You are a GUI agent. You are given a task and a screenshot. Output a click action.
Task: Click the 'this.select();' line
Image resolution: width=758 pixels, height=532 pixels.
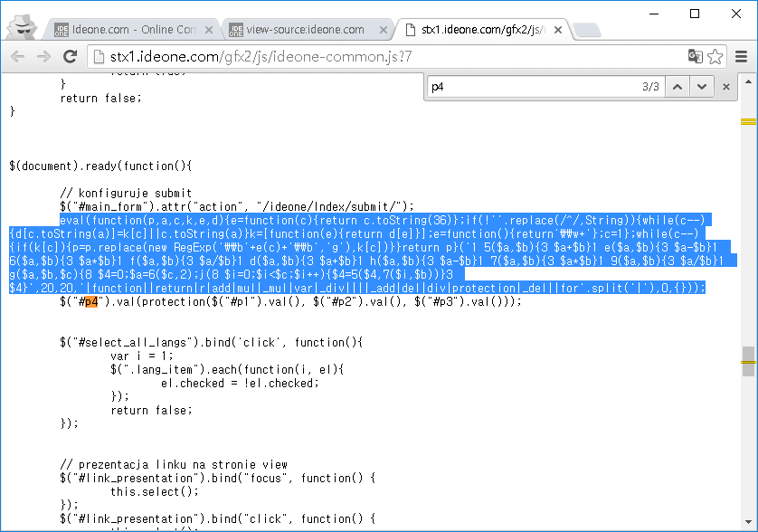[155, 492]
